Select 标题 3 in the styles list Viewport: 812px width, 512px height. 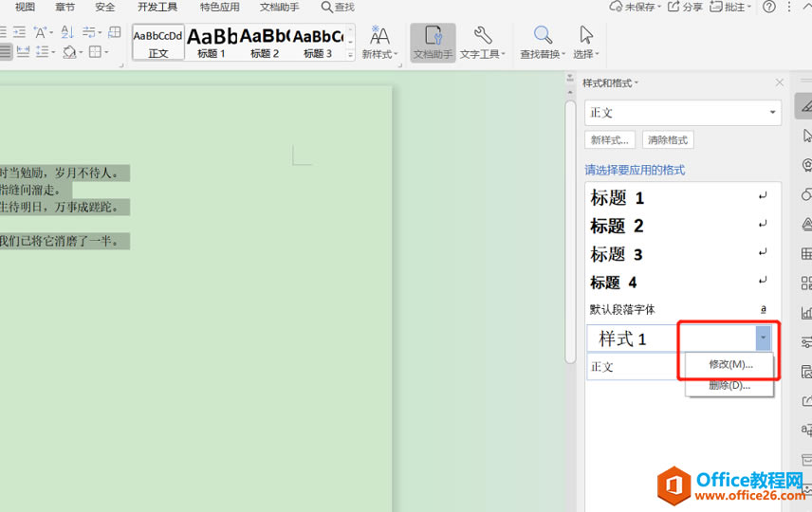pos(683,254)
